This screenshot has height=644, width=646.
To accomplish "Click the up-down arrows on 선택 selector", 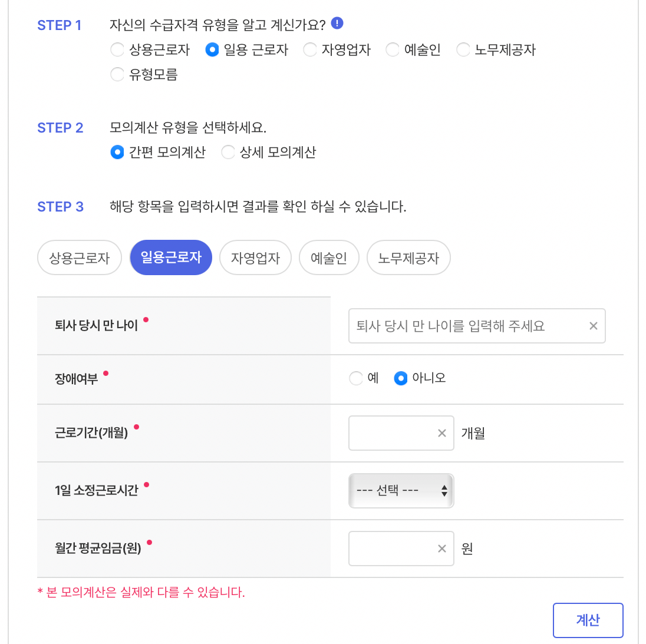I will coord(444,491).
